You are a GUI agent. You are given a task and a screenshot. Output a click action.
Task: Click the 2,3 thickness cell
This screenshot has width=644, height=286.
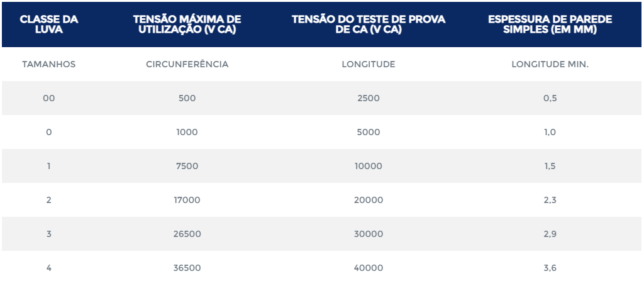click(x=550, y=200)
